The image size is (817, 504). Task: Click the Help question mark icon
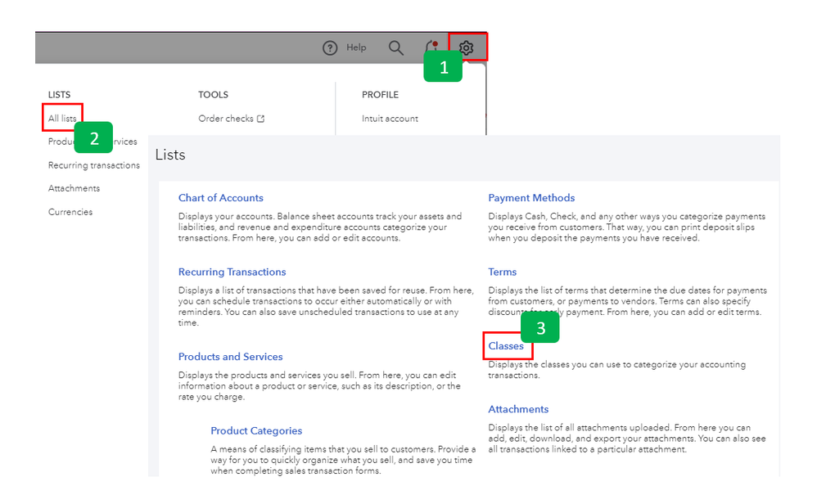(330, 48)
